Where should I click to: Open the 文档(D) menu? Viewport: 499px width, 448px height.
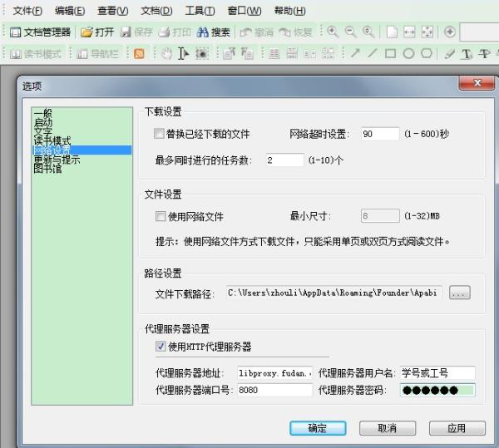(x=156, y=11)
